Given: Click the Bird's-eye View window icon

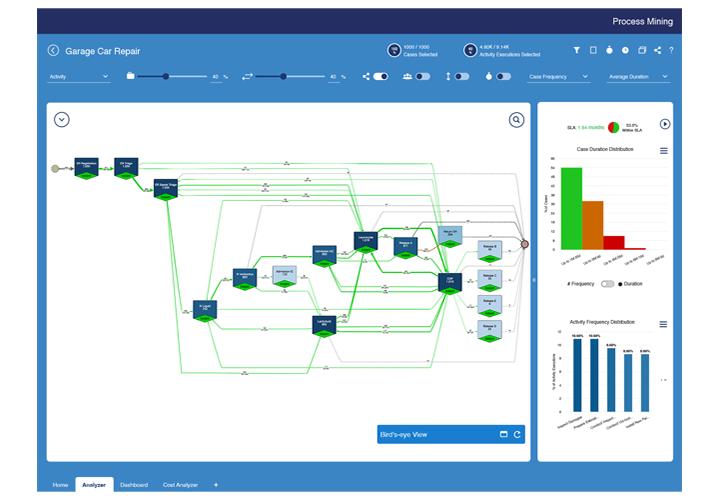Looking at the screenshot, I should point(503,434).
